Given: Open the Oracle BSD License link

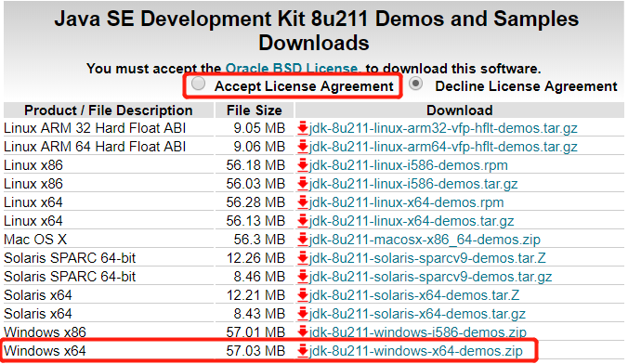Looking at the screenshot, I should click(x=292, y=69).
